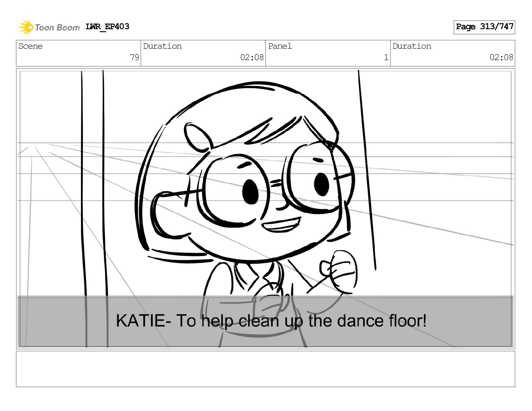Screen dimensions: 532x411
Task: Select the Scene 79 field
Action: [x=79, y=53]
